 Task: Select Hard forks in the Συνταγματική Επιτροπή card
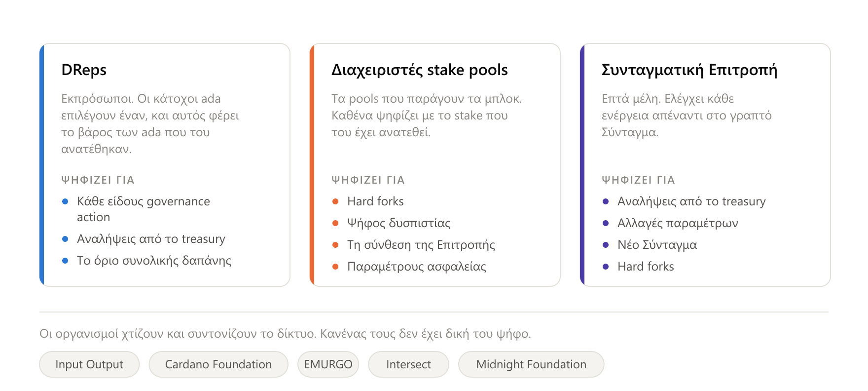[646, 267]
